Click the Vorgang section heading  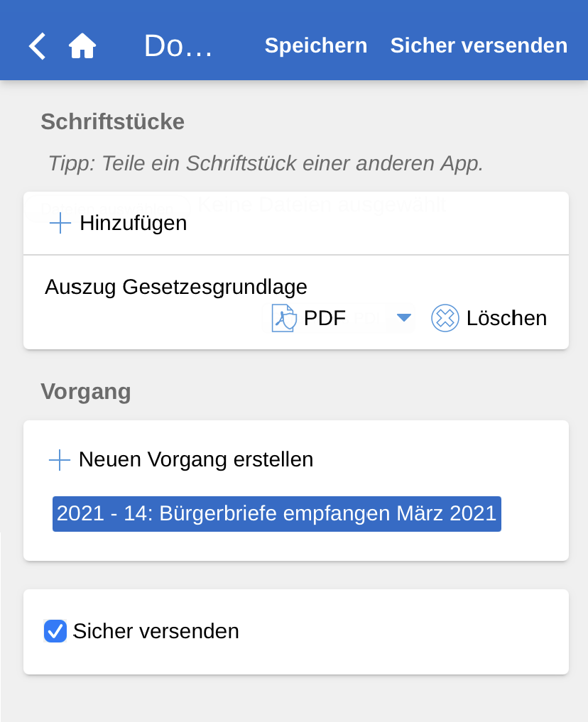pos(86,392)
